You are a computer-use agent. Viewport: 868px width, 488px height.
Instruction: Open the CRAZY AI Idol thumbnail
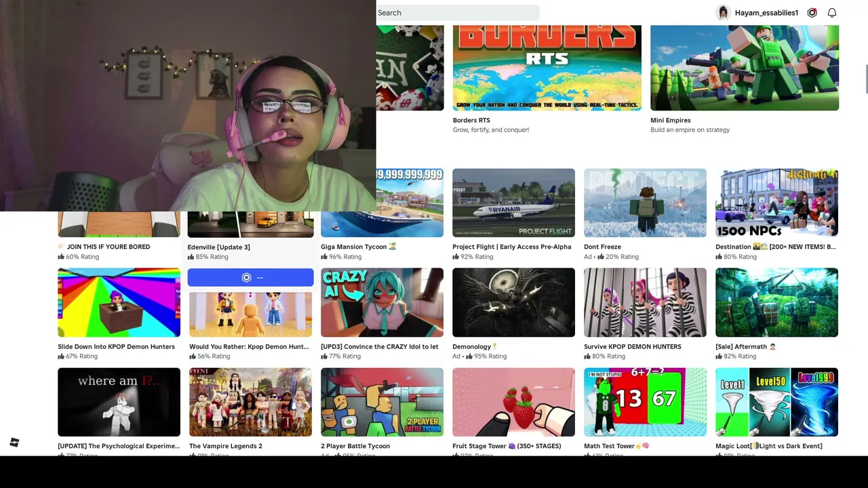[x=382, y=302]
